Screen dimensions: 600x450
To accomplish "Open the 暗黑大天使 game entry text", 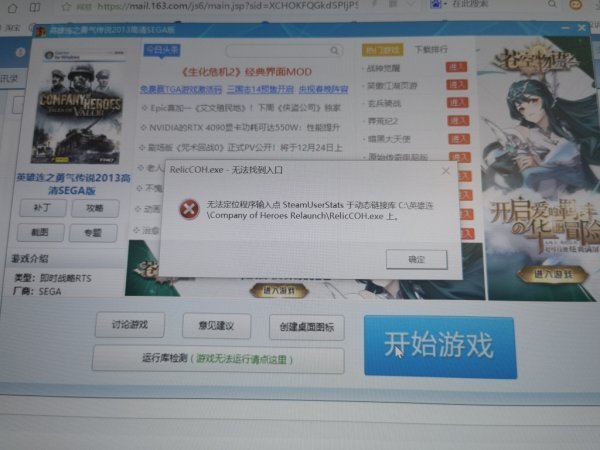I will [x=389, y=139].
